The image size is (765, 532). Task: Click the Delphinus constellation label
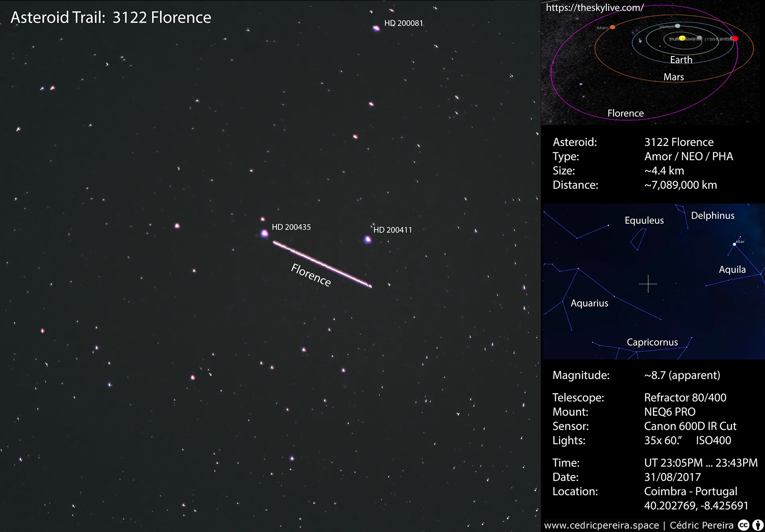coord(712,216)
